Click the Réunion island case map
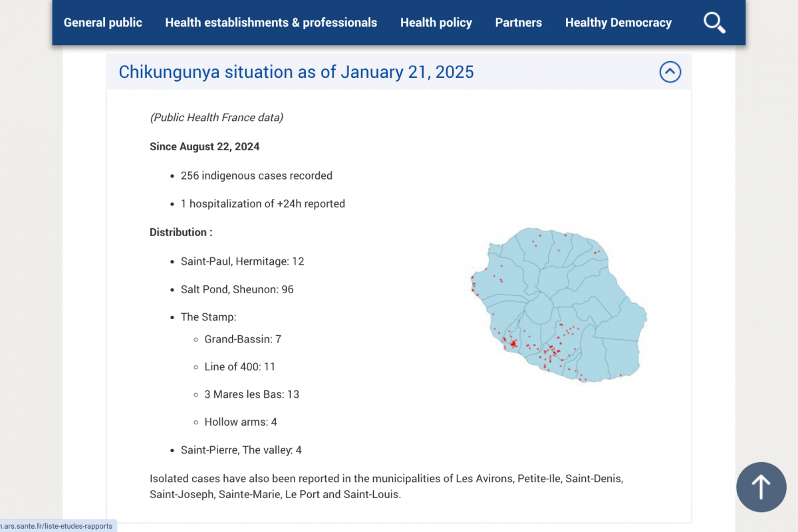798x532 pixels. pyautogui.click(x=555, y=305)
